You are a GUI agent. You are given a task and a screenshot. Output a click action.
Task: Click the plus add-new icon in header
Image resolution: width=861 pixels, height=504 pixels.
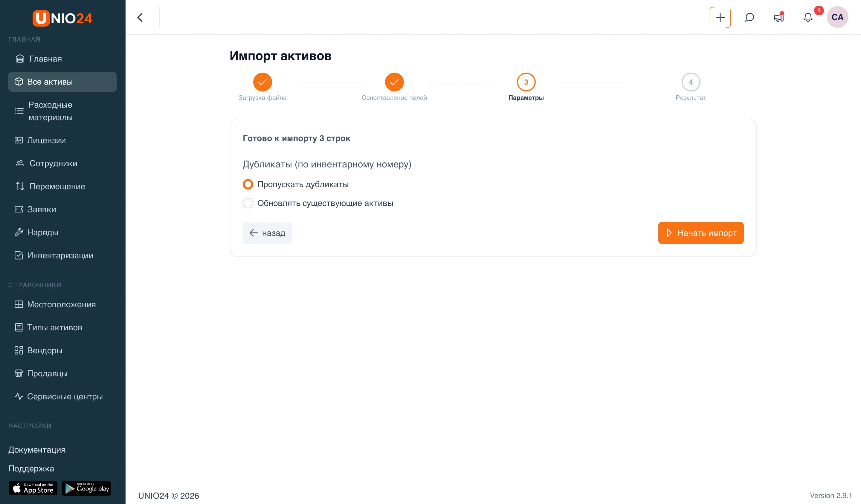click(720, 17)
